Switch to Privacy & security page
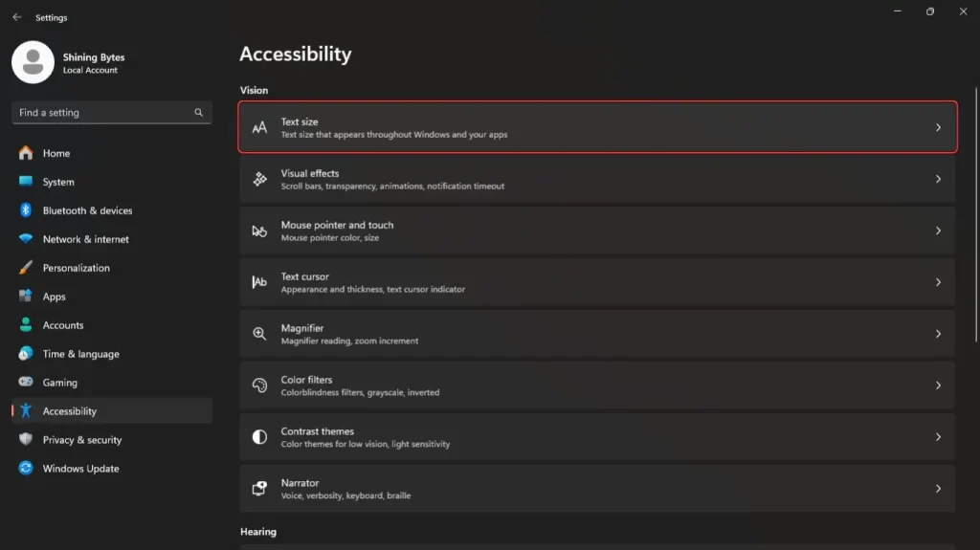This screenshot has height=550, width=980. tap(81, 440)
